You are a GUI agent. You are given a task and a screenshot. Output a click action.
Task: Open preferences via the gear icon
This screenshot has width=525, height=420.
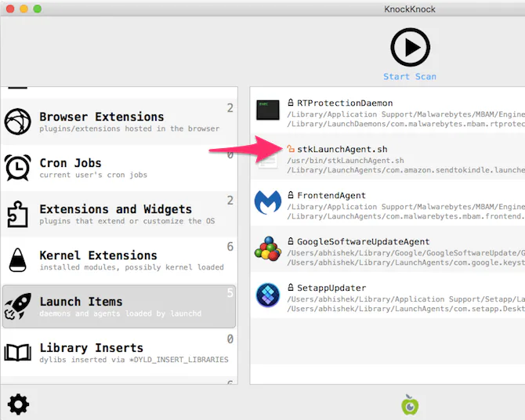(x=19, y=404)
